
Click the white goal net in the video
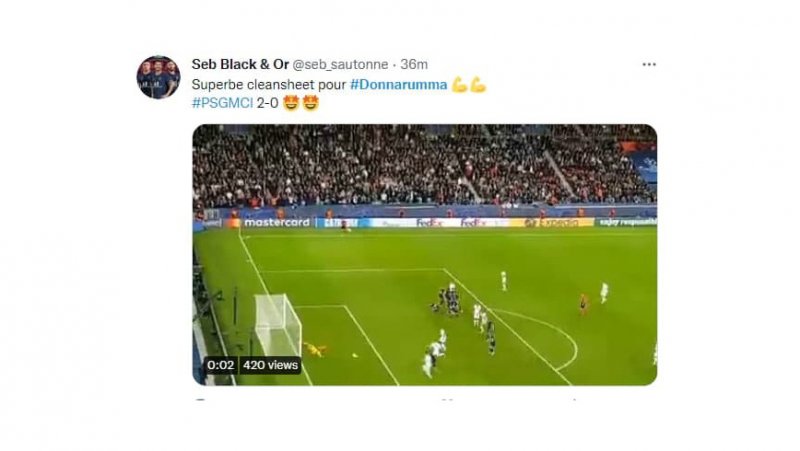pyautogui.click(x=278, y=323)
